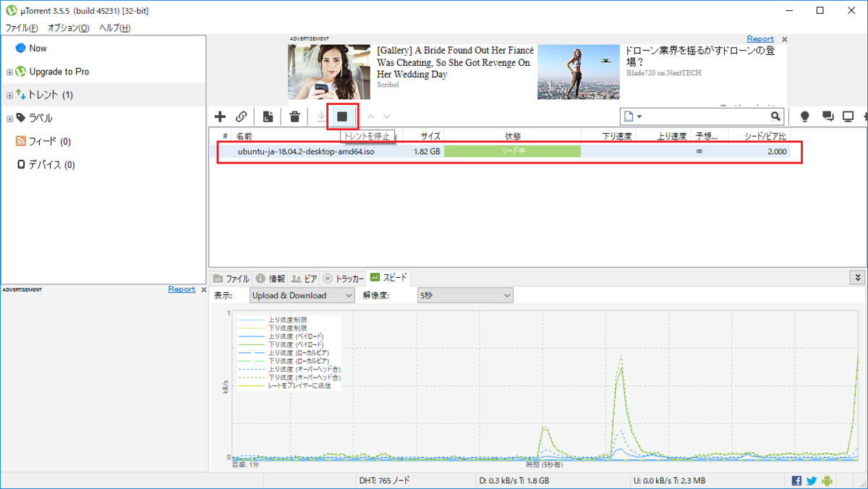Click upload status U: 0.0 kB/s

tap(669, 481)
